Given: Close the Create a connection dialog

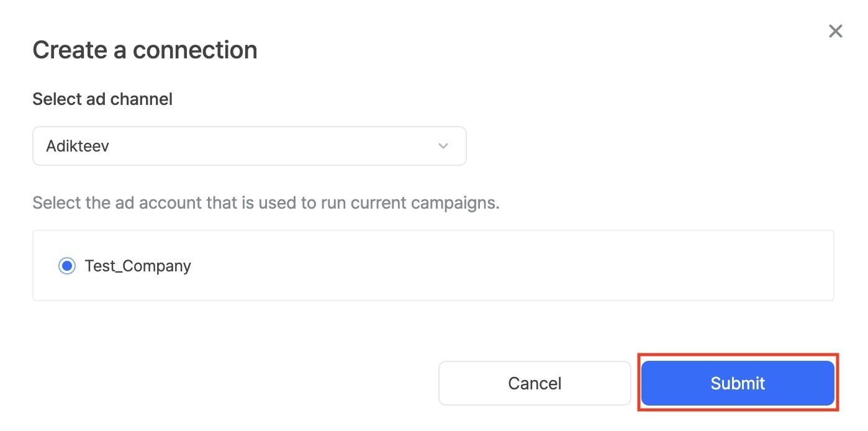Looking at the screenshot, I should coord(835,32).
